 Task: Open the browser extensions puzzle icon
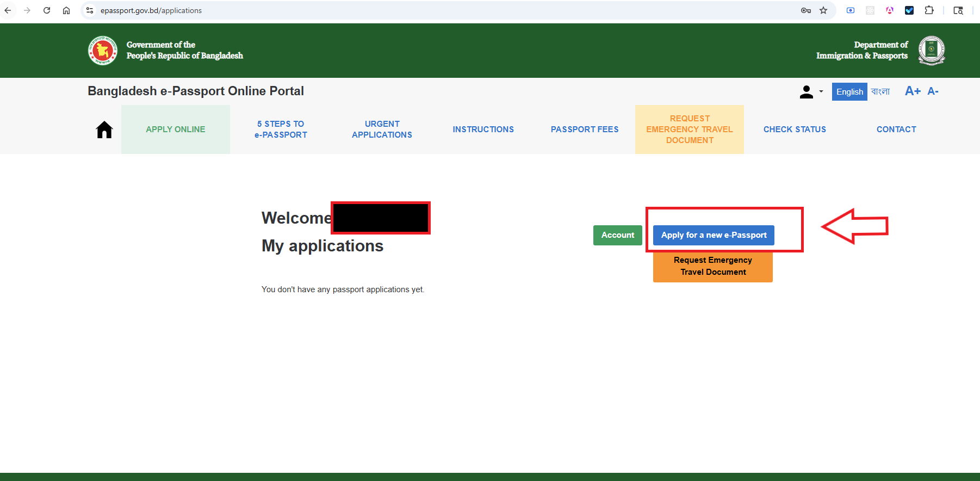pos(929,10)
